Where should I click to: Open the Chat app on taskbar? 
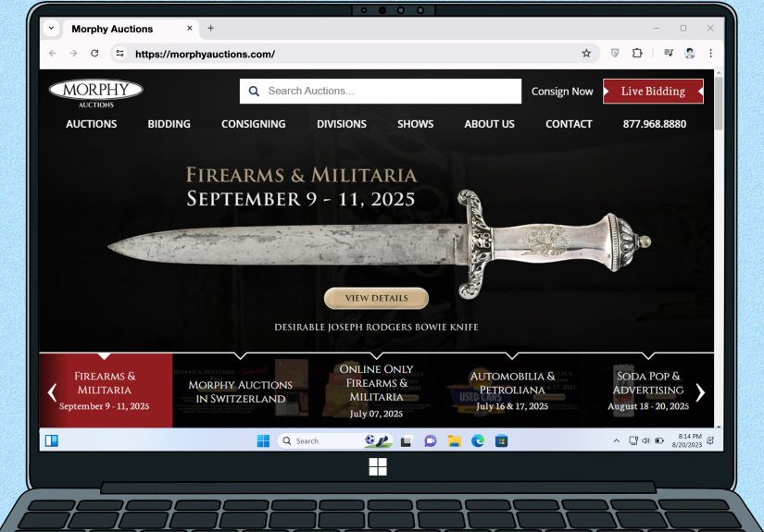coord(431,441)
